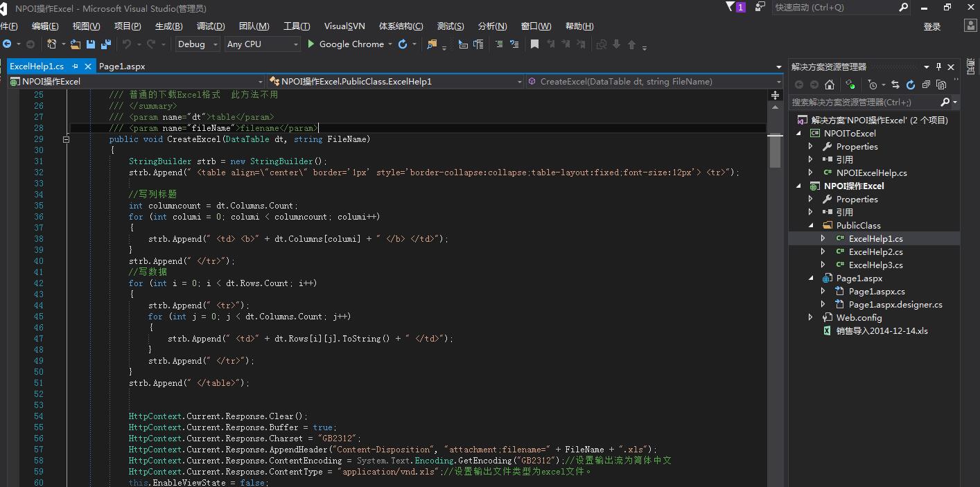The width and height of the screenshot is (980, 487).
Task: Toggle auto-hide pin of Solution Explorer panel
Action: pyautogui.click(x=939, y=67)
